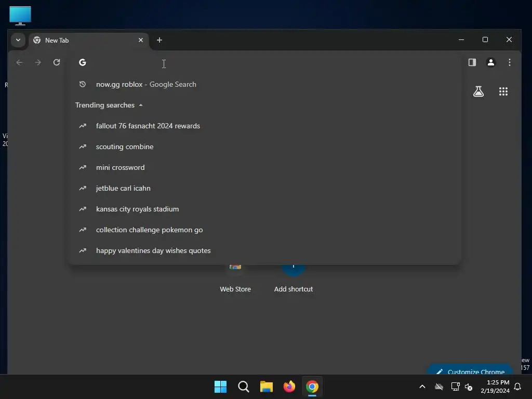This screenshot has width=532, height=399.
Task: Select fallout 76 fasnacht 2024 rewards suggestion
Action: [264, 126]
